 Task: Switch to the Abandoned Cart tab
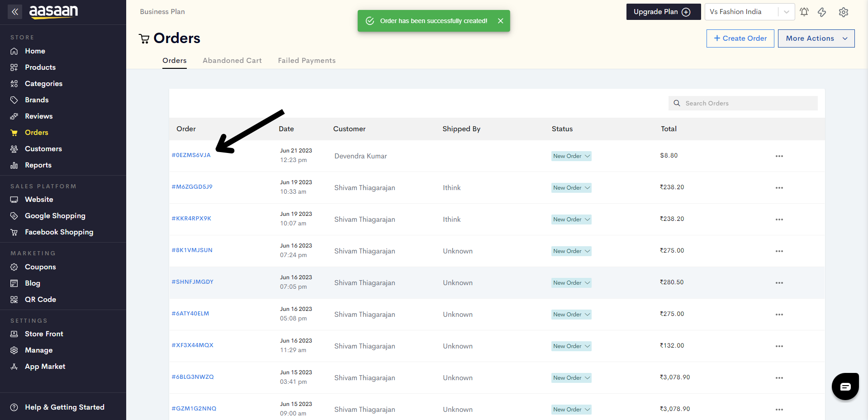tap(232, 61)
